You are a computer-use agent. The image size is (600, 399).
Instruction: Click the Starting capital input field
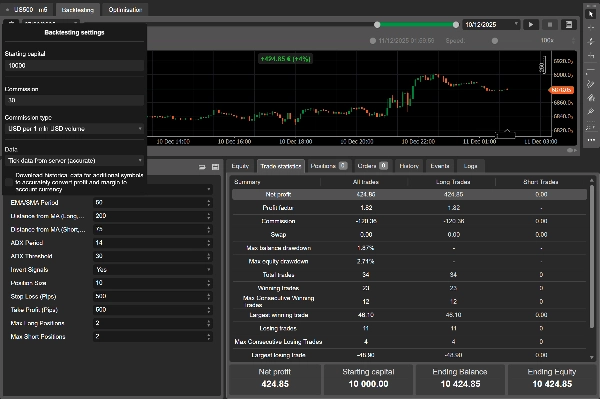pyautogui.click(x=74, y=66)
